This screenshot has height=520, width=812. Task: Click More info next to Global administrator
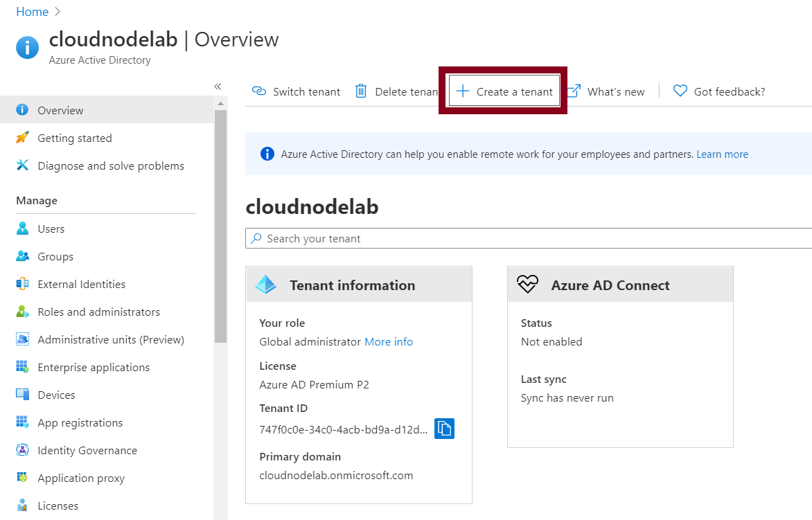click(389, 341)
